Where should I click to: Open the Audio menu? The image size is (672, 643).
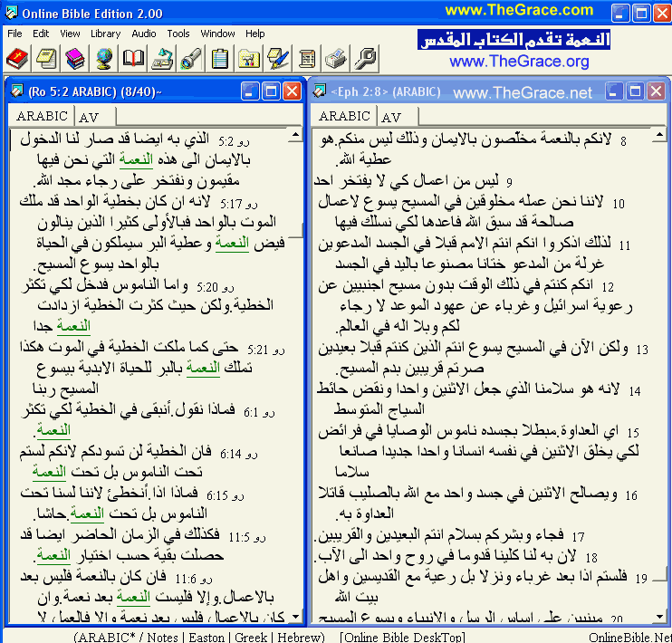(x=144, y=34)
